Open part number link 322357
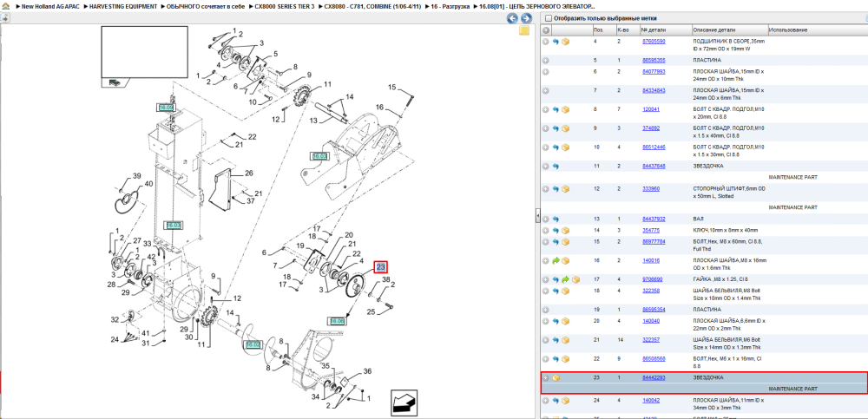 point(650,340)
